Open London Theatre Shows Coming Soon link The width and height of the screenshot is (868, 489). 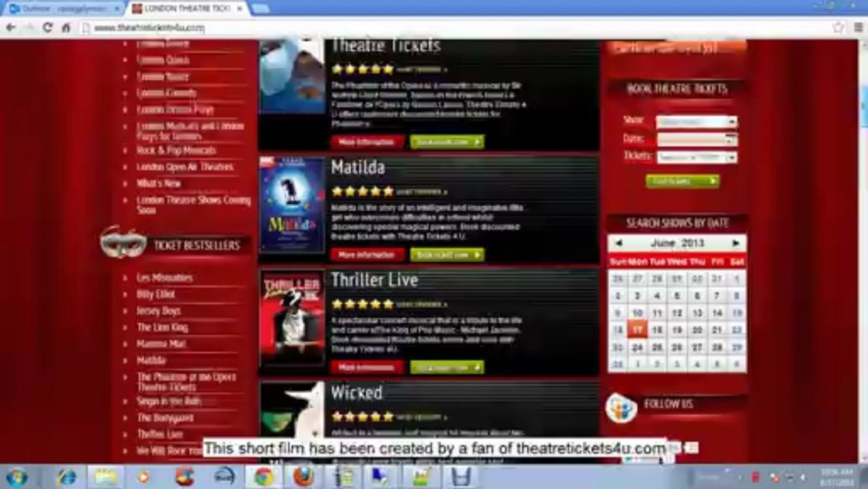[x=193, y=205]
